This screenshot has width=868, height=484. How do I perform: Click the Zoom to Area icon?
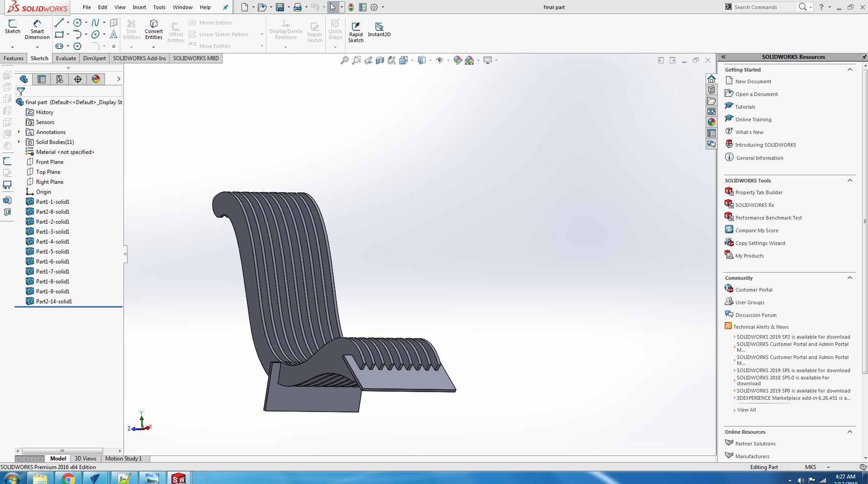pos(356,60)
